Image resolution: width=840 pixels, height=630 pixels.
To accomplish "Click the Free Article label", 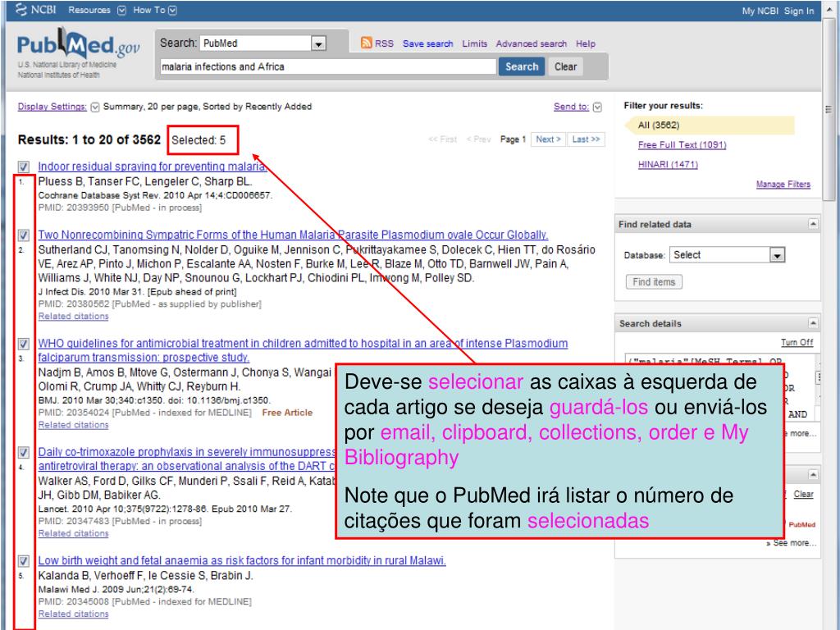I will pos(287,413).
